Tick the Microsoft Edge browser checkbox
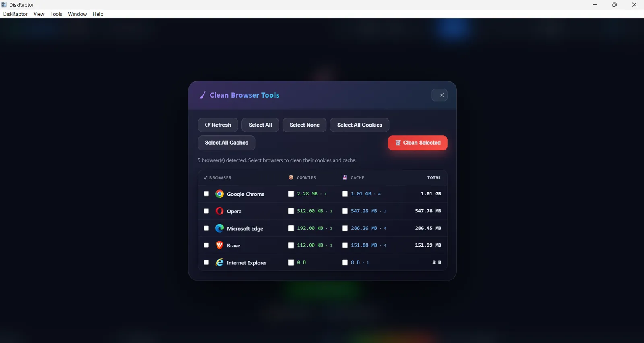644x343 pixels. (x=206, y=228)
